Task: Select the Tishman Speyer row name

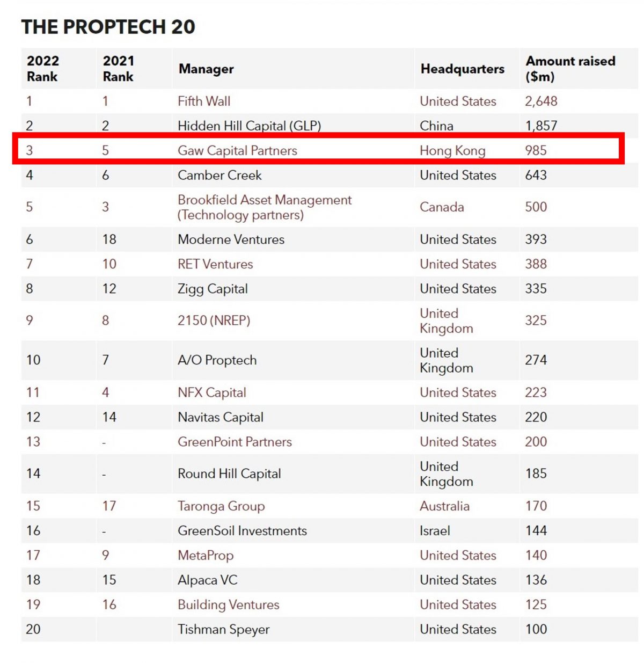Action: (224, 630)
